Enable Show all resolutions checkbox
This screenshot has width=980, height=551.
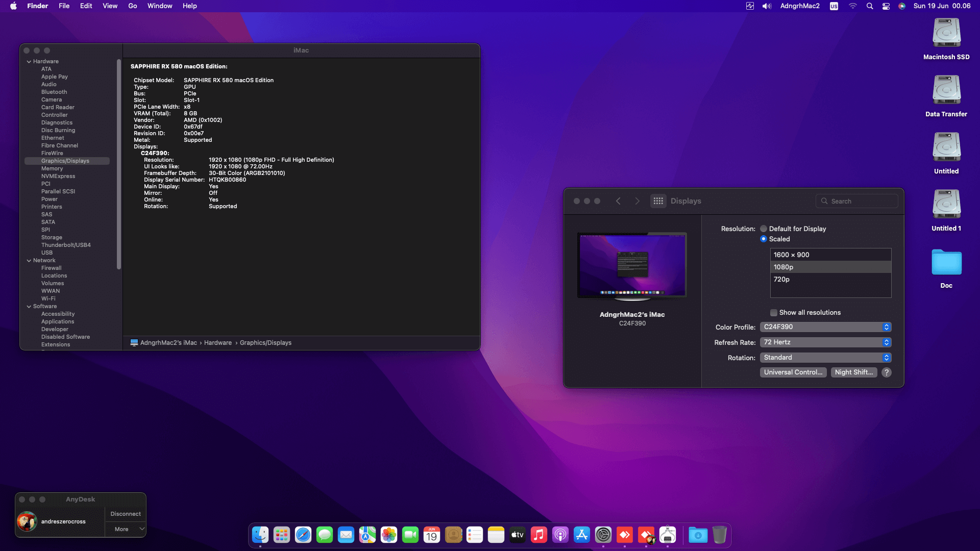click(774, 313)
